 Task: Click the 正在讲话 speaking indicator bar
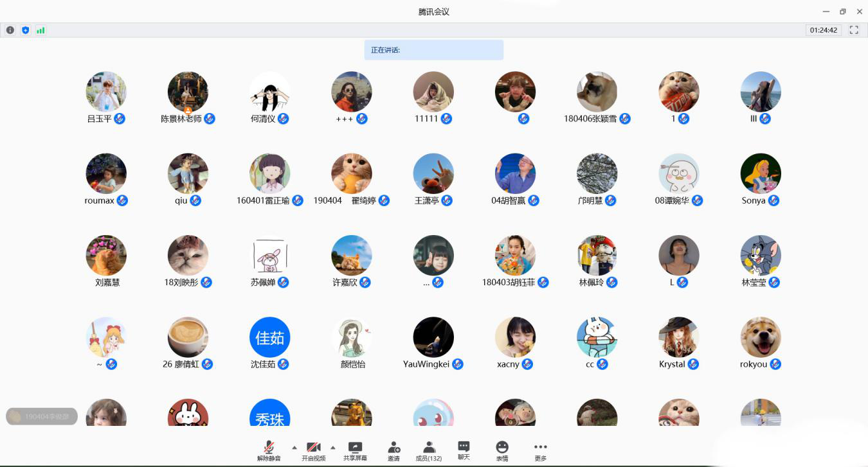(433, 50)
